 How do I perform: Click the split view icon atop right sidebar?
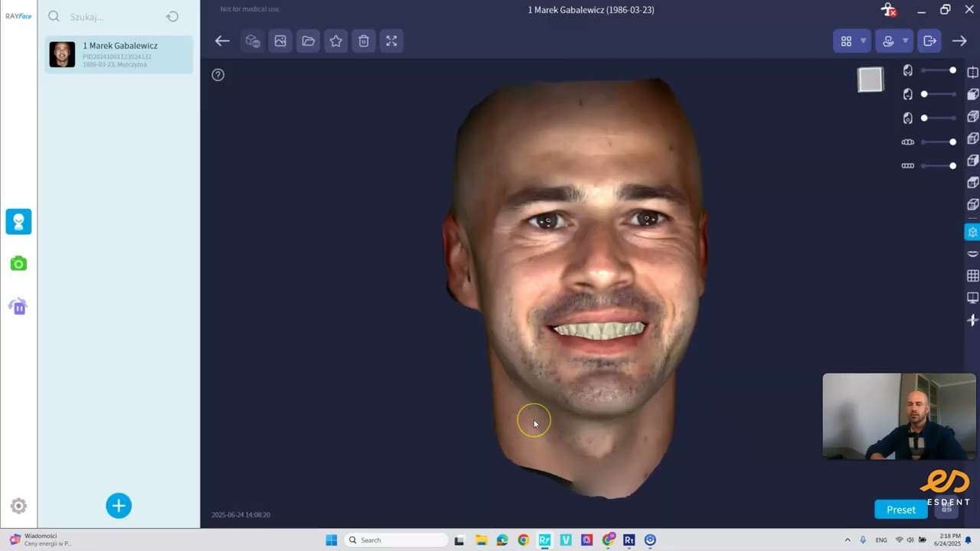point(973,72)
